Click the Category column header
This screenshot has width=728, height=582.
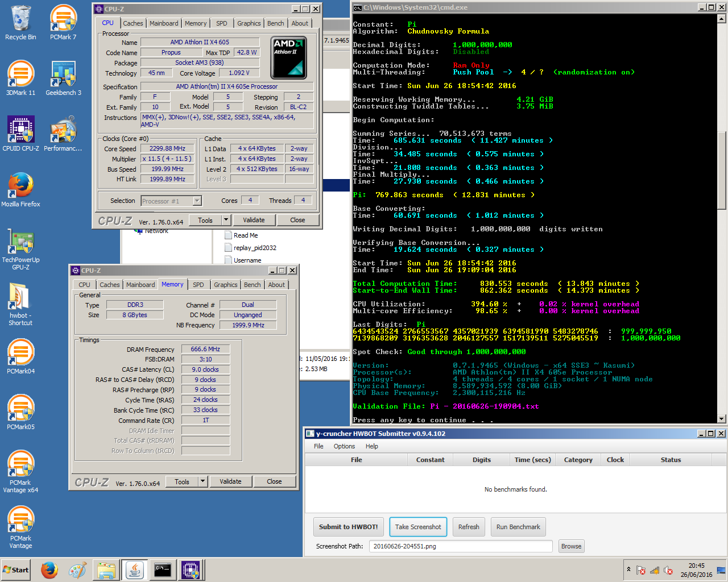click(x=578, y=460)
